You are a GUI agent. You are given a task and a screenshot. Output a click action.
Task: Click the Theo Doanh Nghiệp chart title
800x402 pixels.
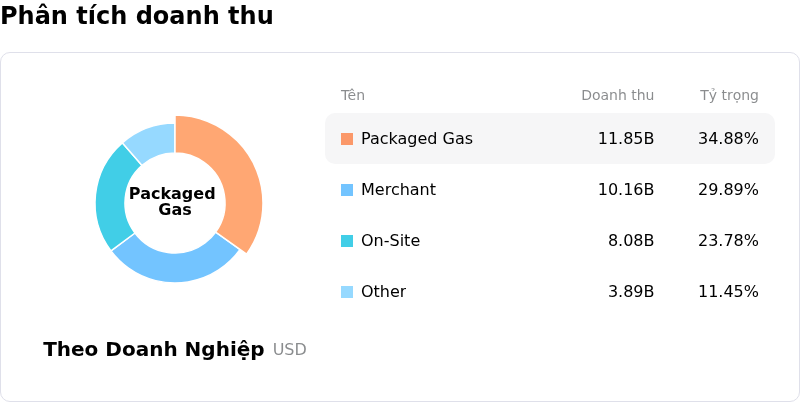tap(154, 350)
